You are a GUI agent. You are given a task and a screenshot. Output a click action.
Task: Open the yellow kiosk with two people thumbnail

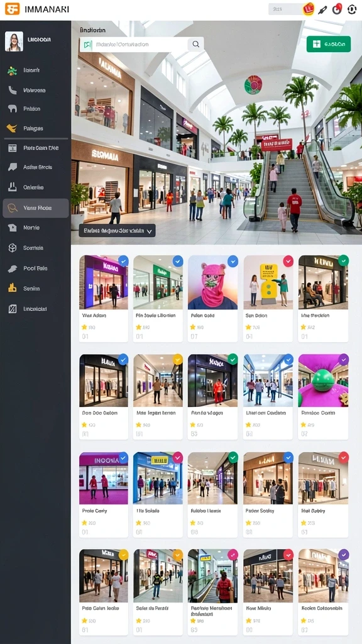pos(268,282)
